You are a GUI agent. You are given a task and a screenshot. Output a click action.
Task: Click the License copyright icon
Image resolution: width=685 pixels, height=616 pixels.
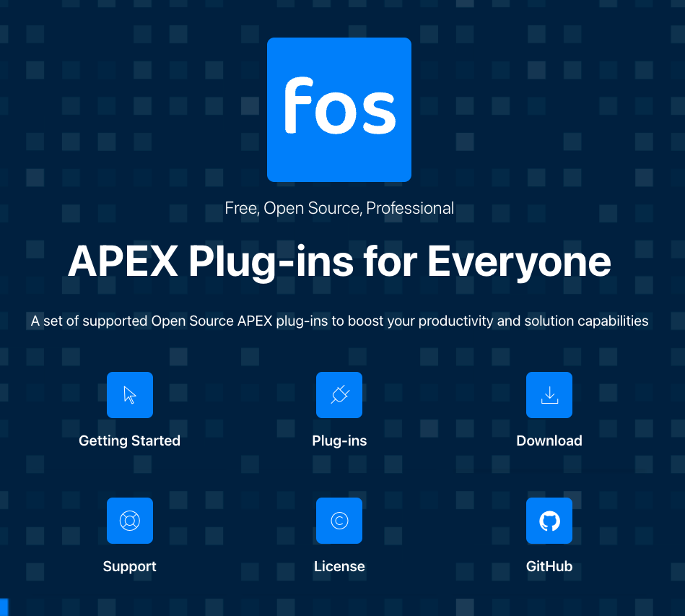(339, 521)
